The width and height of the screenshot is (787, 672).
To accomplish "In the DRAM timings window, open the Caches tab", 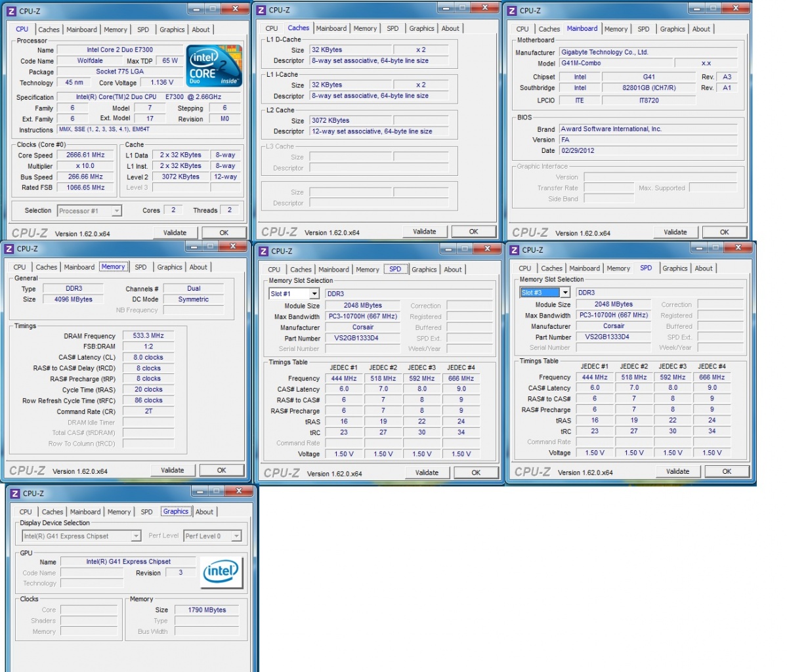I will click(46, 267).
